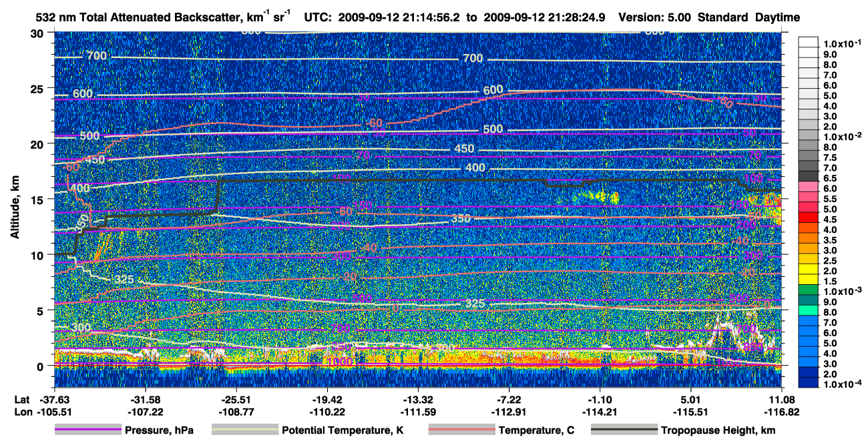This screenshot has height=445, width=868.
Task: Click altitude axis tick '30'
Action: click(39, 33)
